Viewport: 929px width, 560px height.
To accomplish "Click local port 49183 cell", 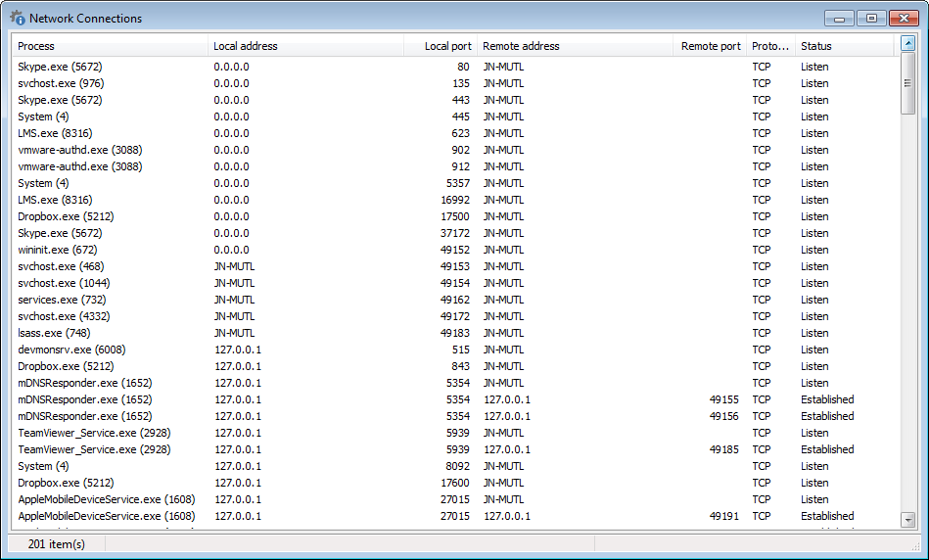I will [x=455, y=333].
